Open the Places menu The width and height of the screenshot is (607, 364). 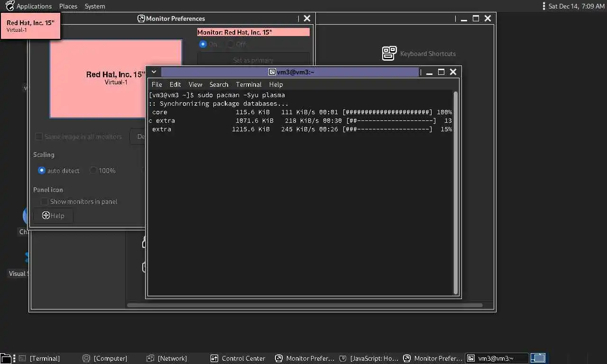[x=68, y=6]
